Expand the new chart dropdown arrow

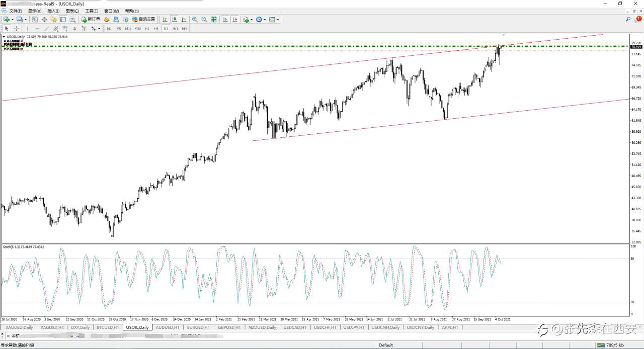click(13, 20)
